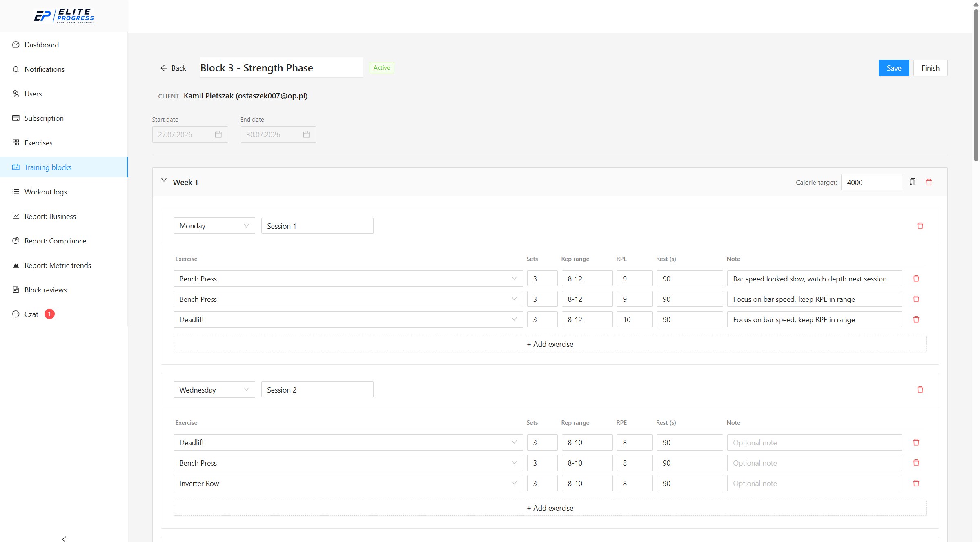The width and height of the screenshot is (980, 542).
Task: Delete Session 2 Bench Press row
Action: pos(916,463)
